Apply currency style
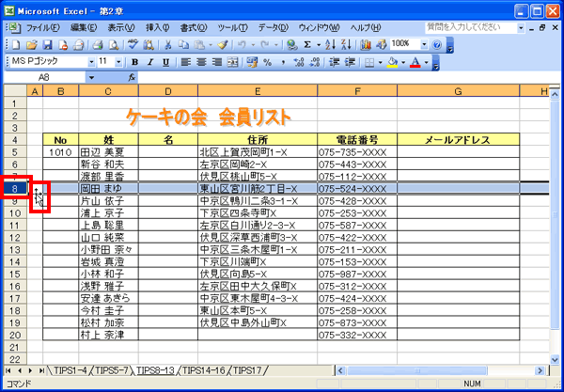The height and width of the screenshot is (392, 564). coord(252,63)
